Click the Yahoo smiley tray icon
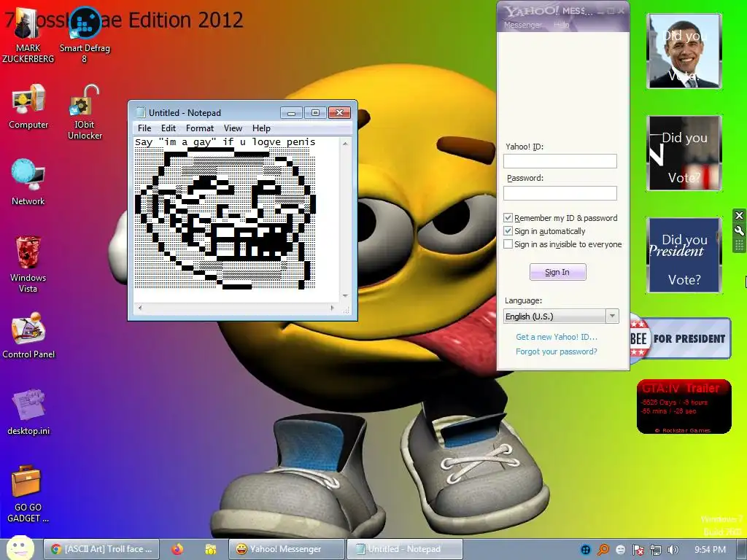Viewport: 747px width, 560px height. [x=621, y=550]
